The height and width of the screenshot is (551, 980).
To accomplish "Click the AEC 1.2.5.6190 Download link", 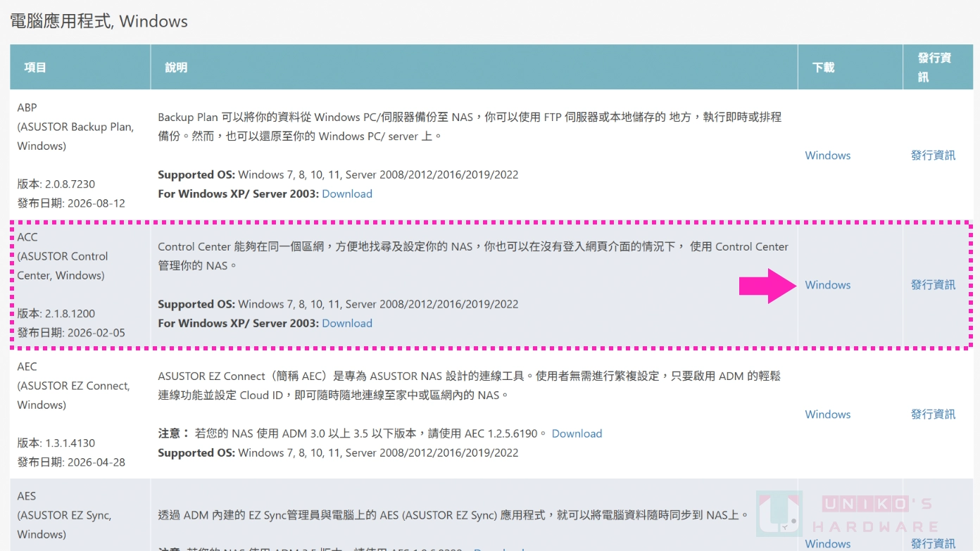I will (577, 433).
